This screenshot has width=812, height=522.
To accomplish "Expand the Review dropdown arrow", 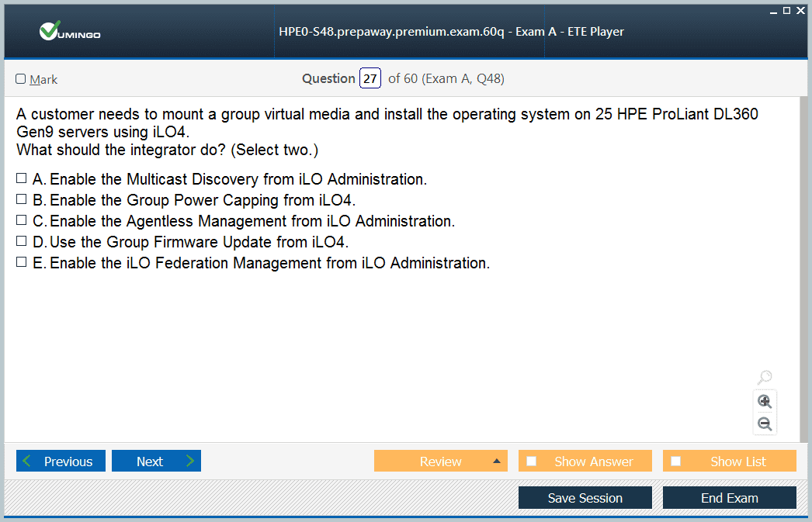I will (x=496, y=462).
